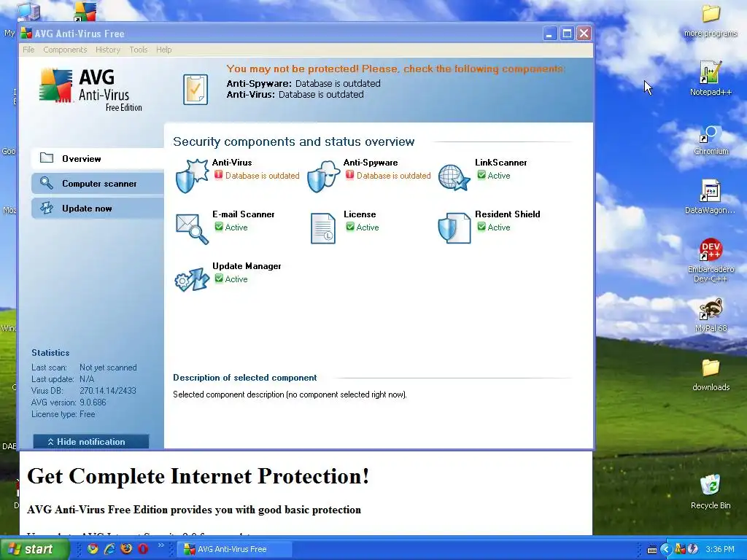Open MyPal 68 desktop shortcut
Screen dimensions: 747x560
(x=711, y=314)
